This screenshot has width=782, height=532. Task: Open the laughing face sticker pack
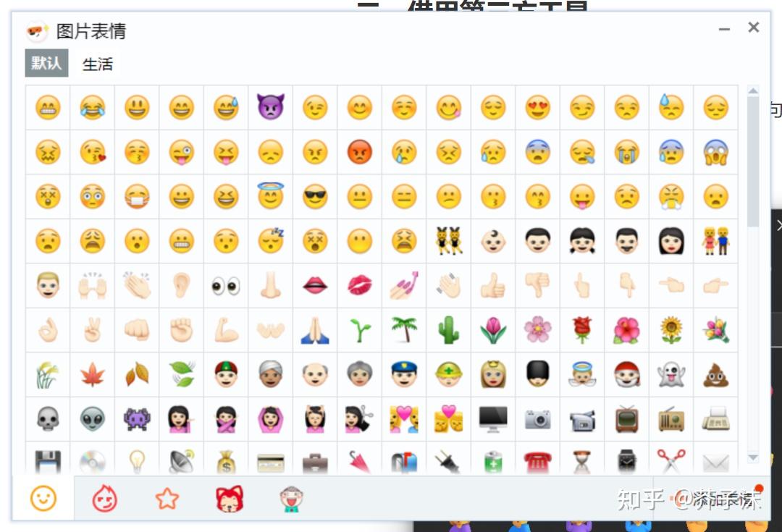[x=290, y=499]
